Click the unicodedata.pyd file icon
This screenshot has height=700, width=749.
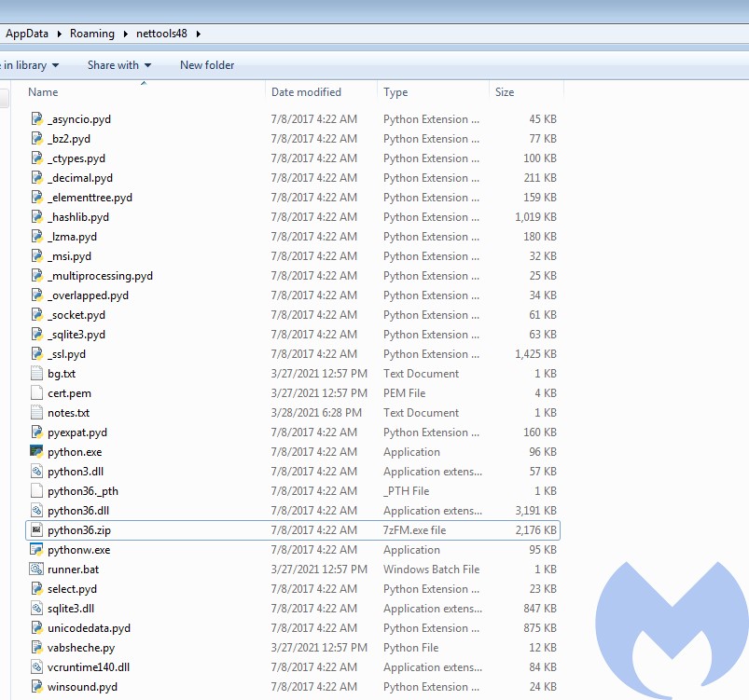36,627
